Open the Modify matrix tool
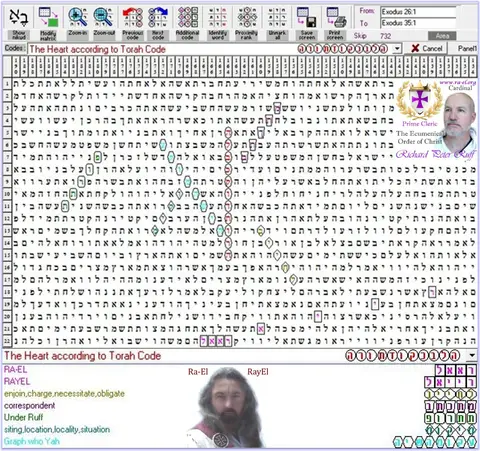Image resolution: width=480 pixels, height=451 pixels. [x=48, y=22]
